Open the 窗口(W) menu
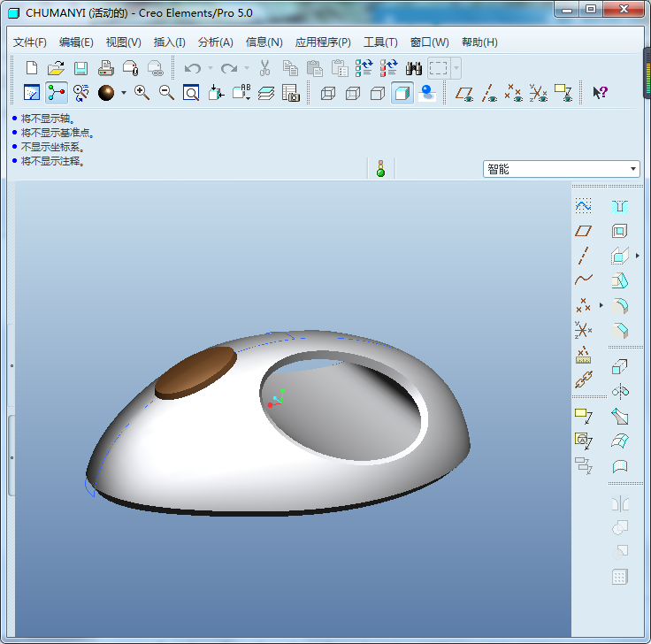This screenshot has width=651, height=644. point(429,42)
